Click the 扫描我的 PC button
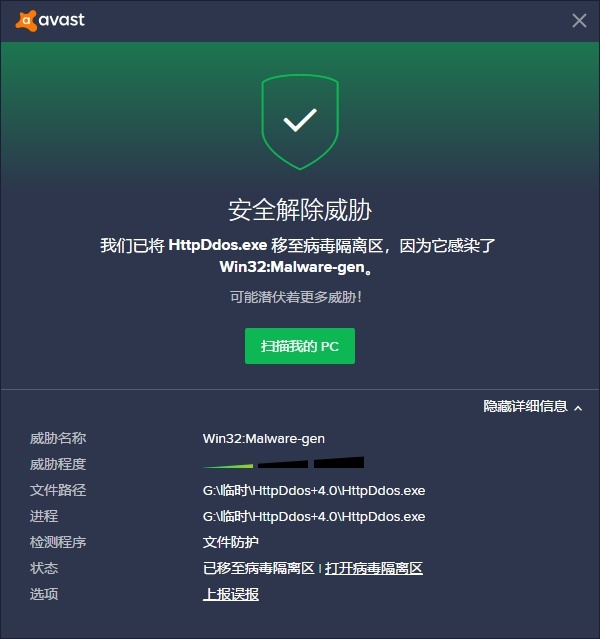 (x=300, y=346)
